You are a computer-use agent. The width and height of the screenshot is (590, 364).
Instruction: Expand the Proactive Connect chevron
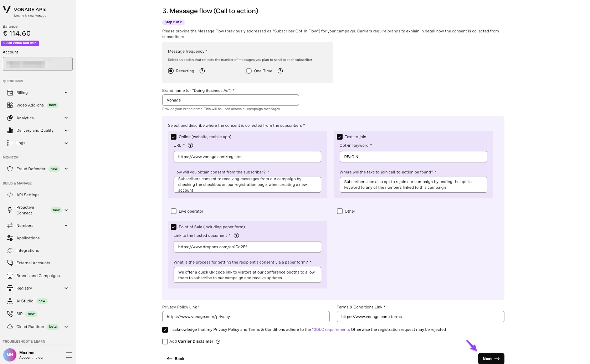point(66,210)
